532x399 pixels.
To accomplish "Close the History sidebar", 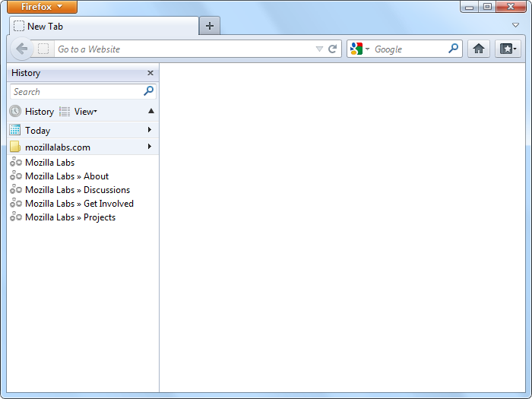I will [x=150, y=73].
